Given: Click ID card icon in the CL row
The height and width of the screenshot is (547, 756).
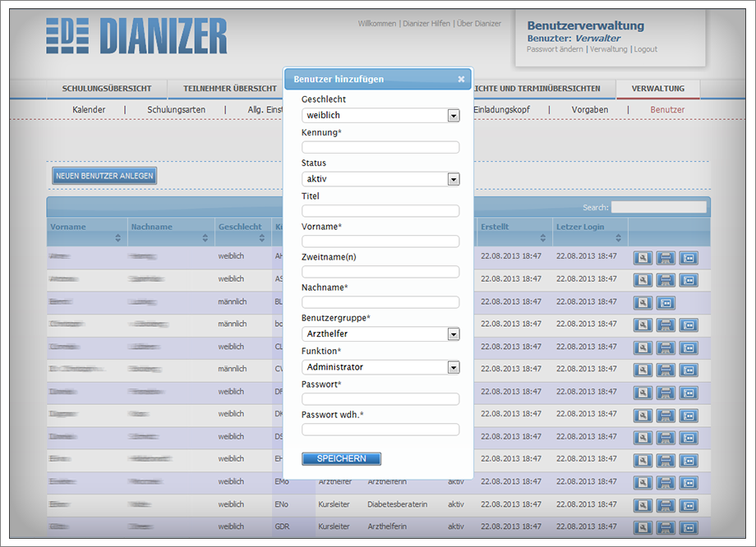Looking at the screenshot, I should tap(689, 347).
